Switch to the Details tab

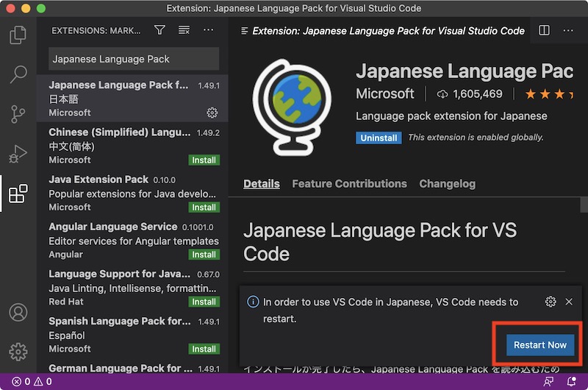click(262, 184)
